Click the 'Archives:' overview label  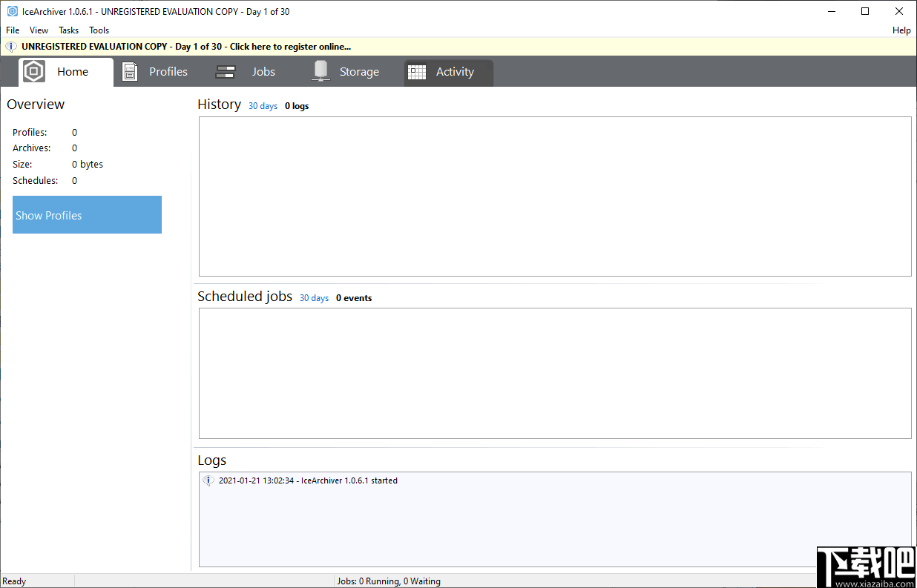click(31, 148)
